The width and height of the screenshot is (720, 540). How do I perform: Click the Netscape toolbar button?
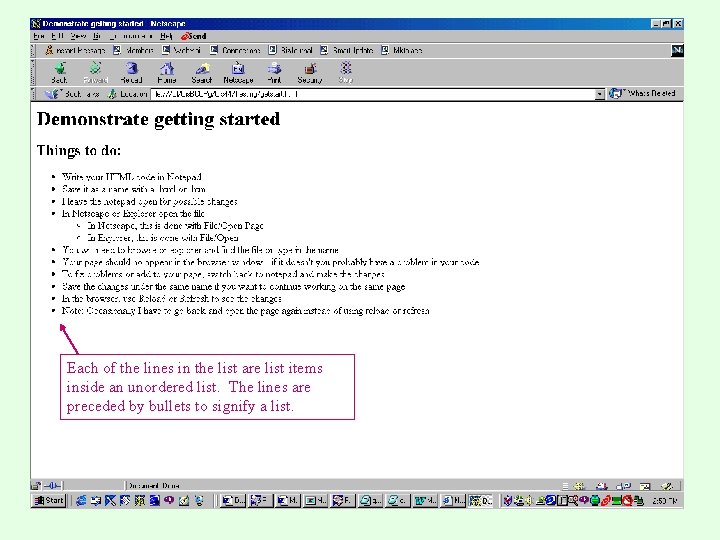(238, 73)
